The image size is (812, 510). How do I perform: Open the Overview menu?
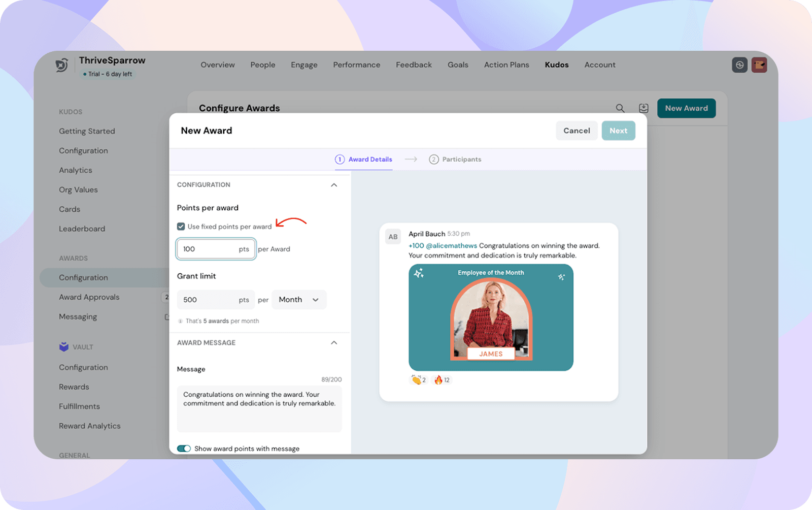(218, 65)
